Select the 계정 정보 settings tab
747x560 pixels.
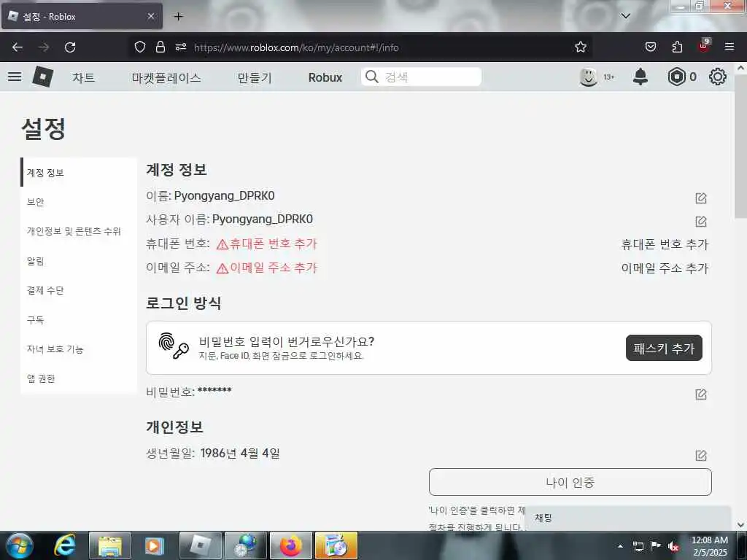[79, 172]
